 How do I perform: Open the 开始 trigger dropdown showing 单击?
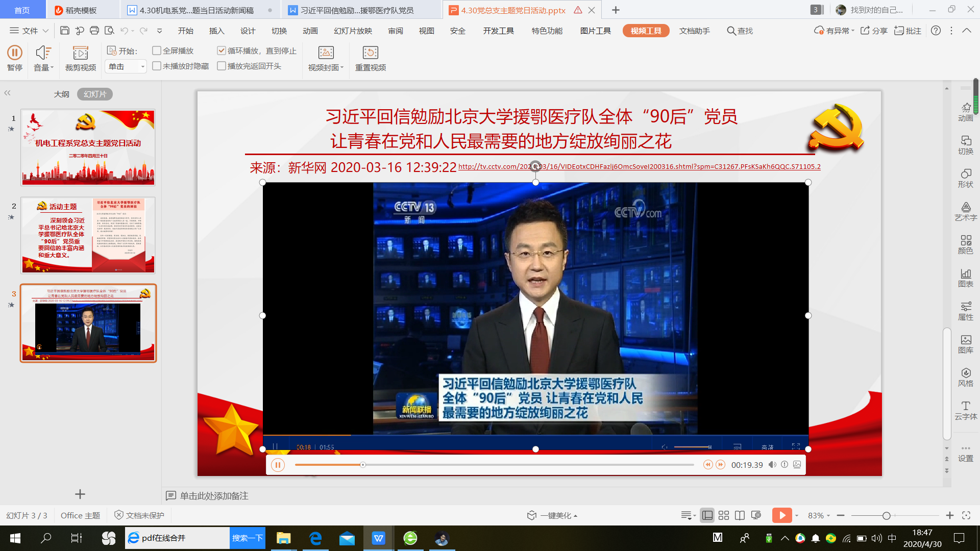126,66
